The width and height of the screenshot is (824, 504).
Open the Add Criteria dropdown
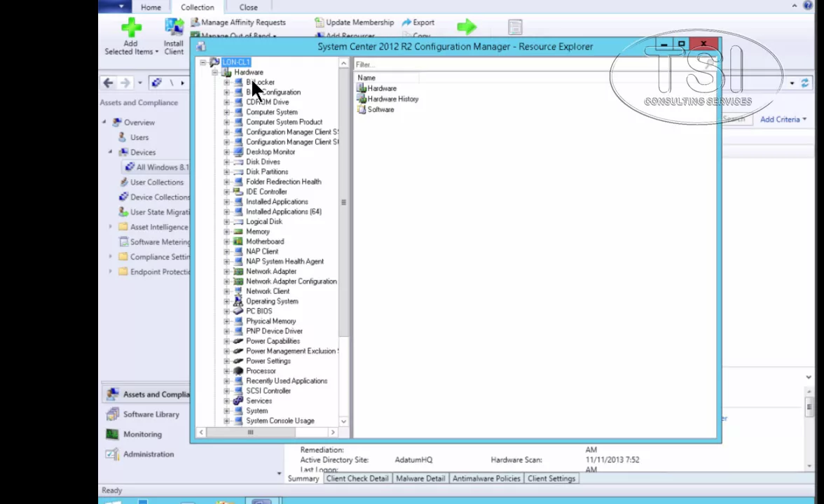[783, 119]
